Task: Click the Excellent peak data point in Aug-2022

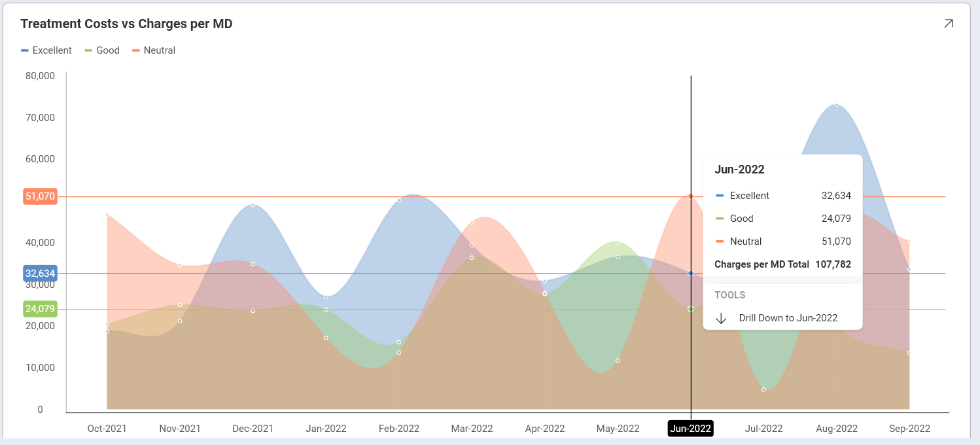Action: [x=836, y=105]
